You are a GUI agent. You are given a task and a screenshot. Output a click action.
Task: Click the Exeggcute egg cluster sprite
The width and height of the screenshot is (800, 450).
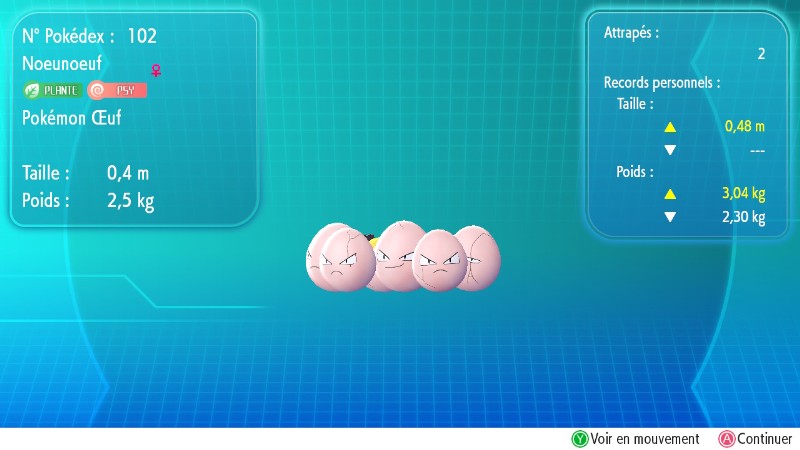point(402,258)
